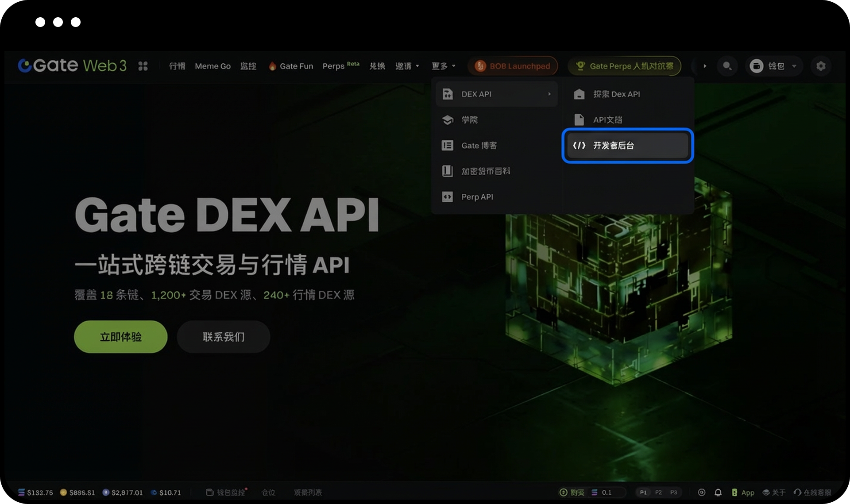Click the 联系我们 button
This screenshot has width=850, height=504.
(223, 337)
